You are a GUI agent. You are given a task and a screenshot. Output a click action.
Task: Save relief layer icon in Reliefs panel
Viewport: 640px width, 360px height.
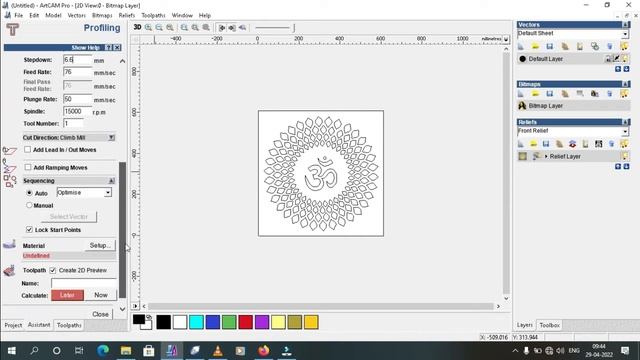tap(546, 144)
